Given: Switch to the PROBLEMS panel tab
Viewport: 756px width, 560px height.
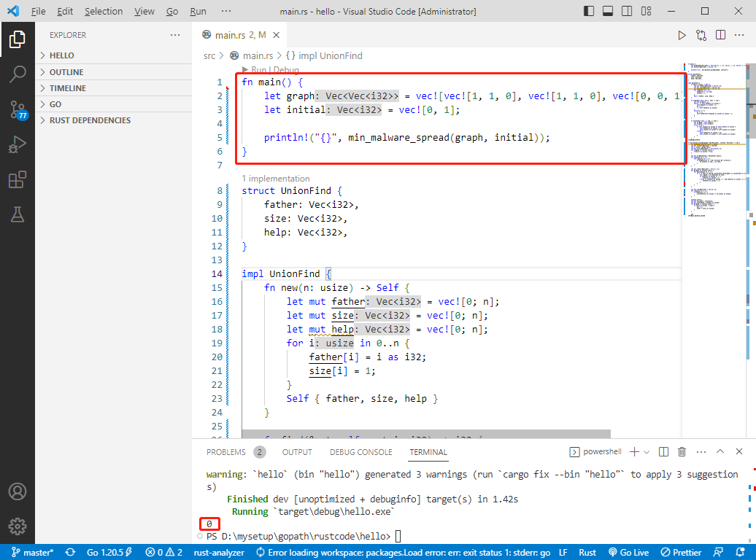Looking at the screenshot, I should 236,452.
